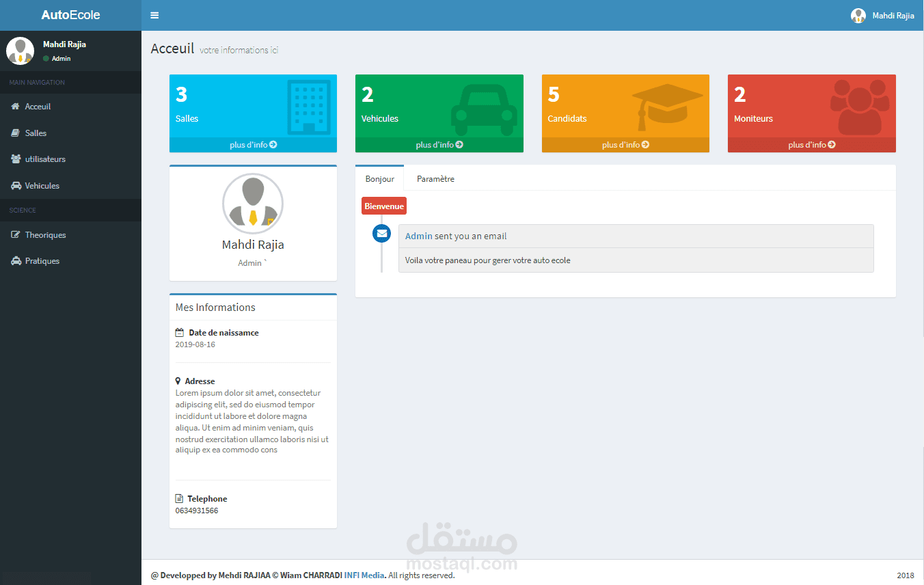924x585 pixels.
Task: Click the 2018 year text in footer
Action: click(906, 575)
